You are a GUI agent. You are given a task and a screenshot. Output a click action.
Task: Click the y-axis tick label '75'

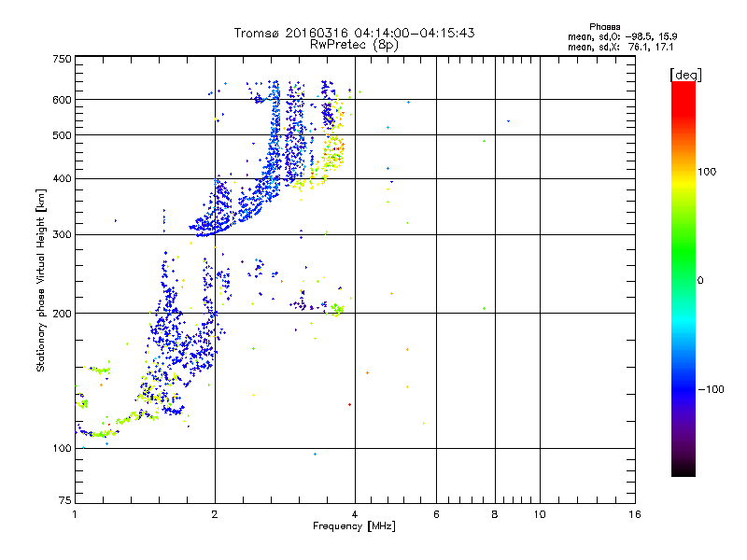tap(65, 500)
